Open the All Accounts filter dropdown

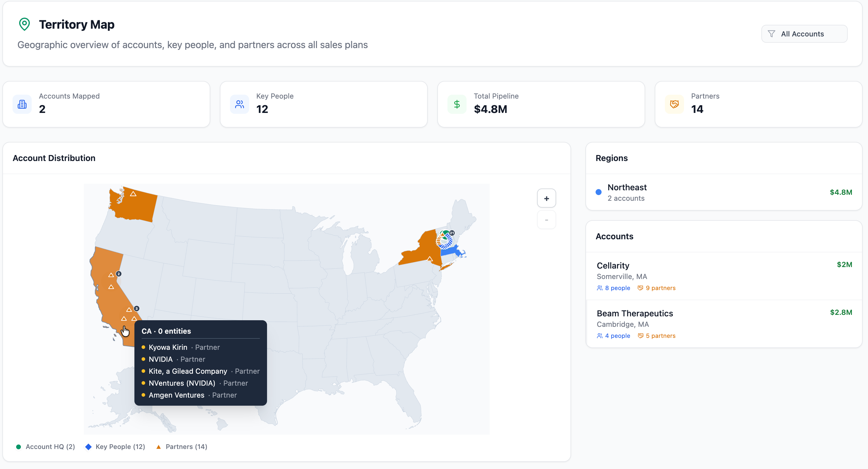(804, 34)
